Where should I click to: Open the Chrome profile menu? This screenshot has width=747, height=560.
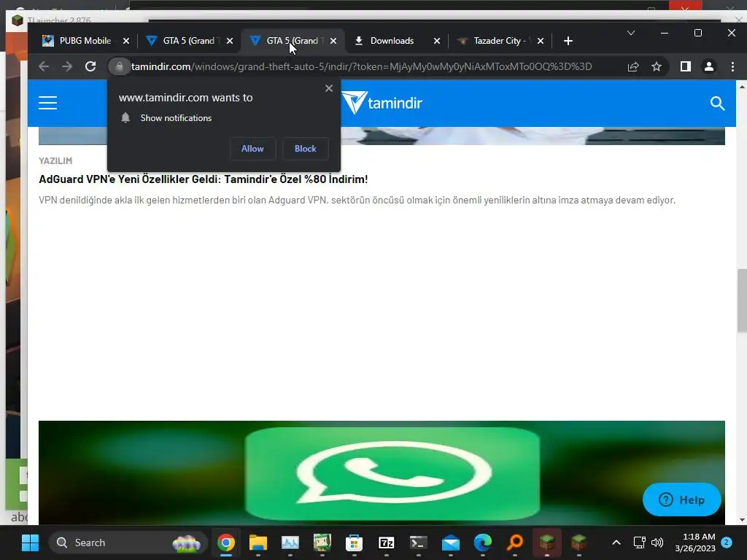pos(709,66)
